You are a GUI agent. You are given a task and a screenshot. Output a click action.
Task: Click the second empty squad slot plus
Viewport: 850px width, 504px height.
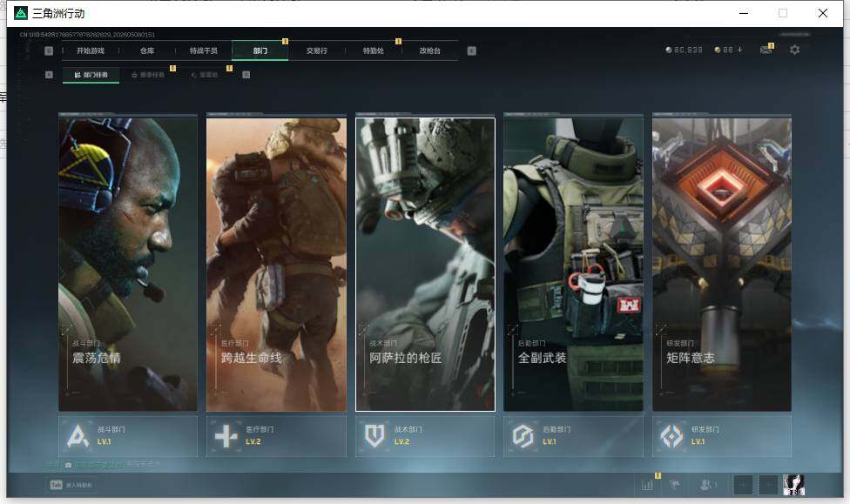click(767, 485)
